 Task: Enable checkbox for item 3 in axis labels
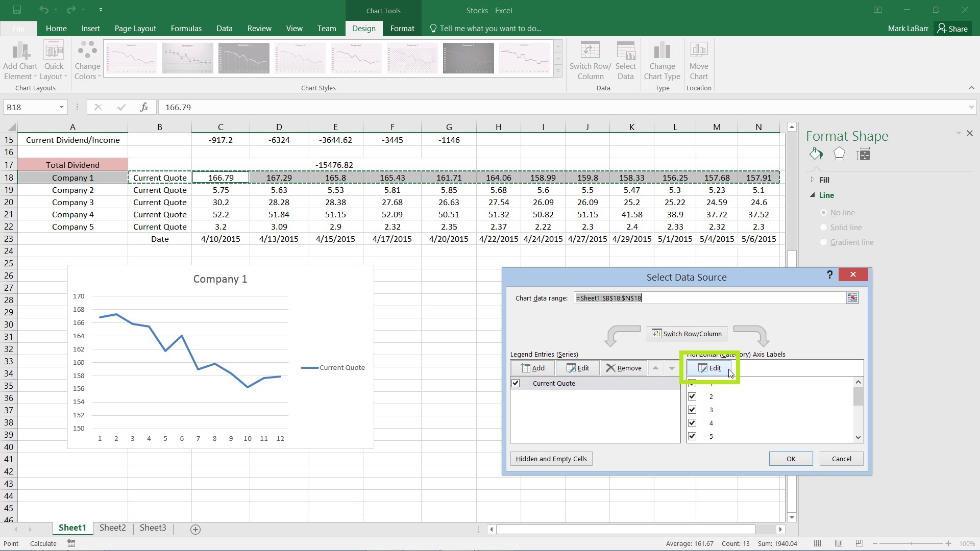point(692,410)
